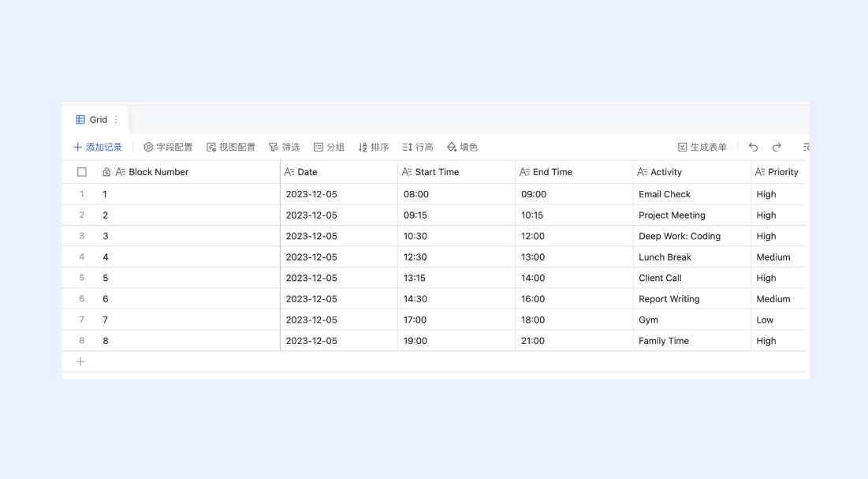
Task: Open the 填色 fill color option
Action: tap(462, 148)
